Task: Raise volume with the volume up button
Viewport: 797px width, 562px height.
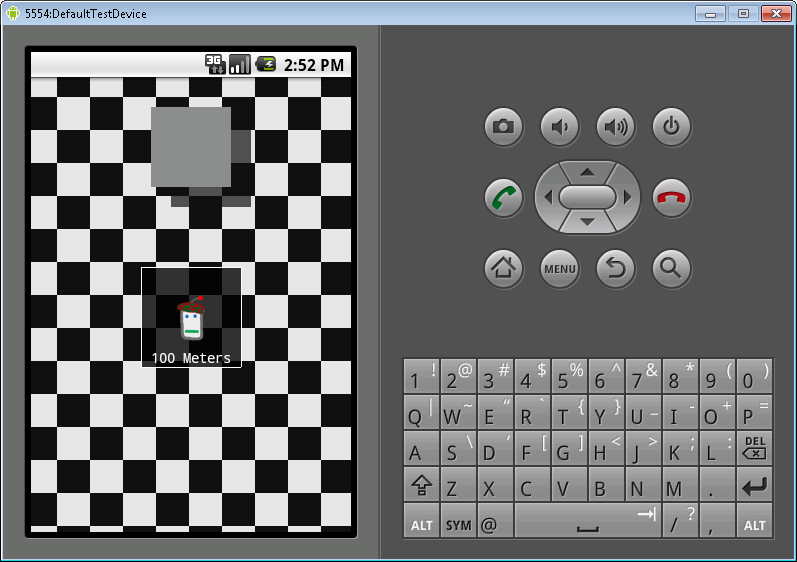Action: pyautogui.click(x=616, y=126)
